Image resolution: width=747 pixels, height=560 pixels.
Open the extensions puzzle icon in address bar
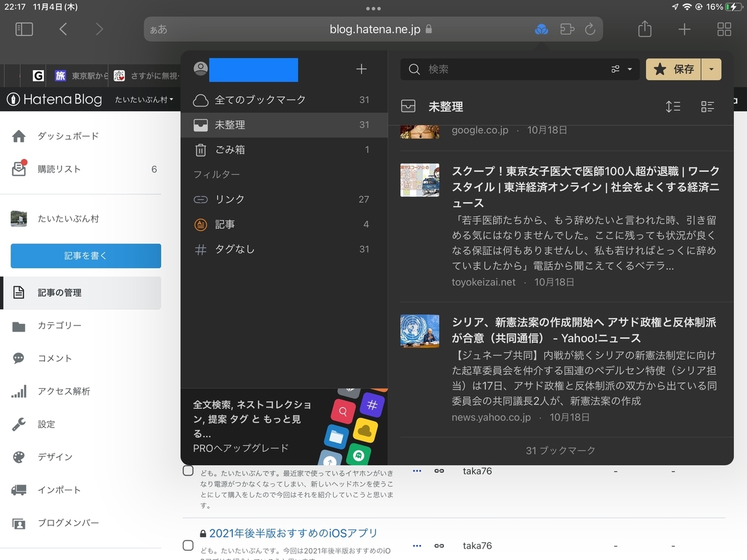566,29
